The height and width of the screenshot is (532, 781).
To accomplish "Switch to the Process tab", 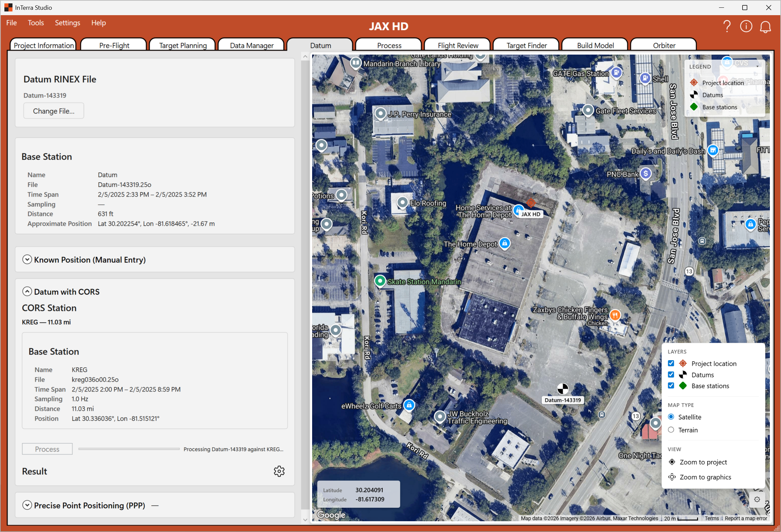I will tap(389, 45).
